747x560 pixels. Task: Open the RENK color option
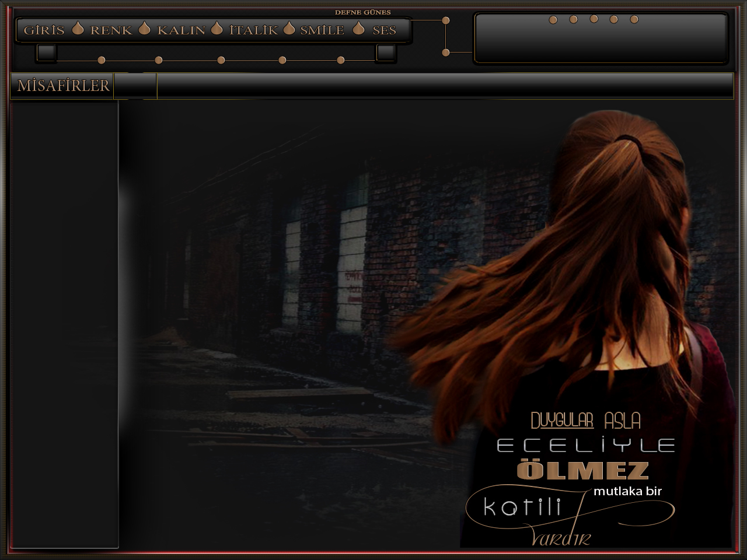(x=111, y=30)
